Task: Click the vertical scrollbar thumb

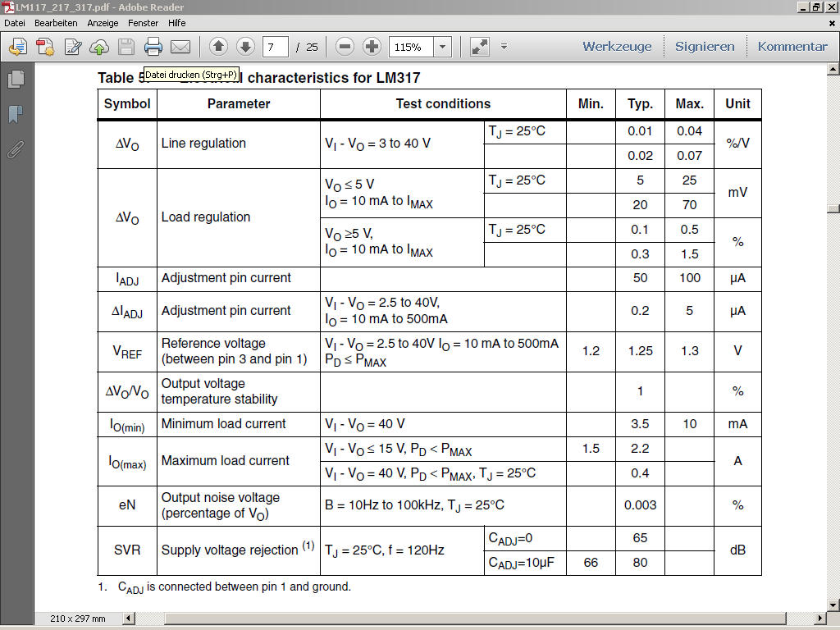Action: click(x=833, y=209)
